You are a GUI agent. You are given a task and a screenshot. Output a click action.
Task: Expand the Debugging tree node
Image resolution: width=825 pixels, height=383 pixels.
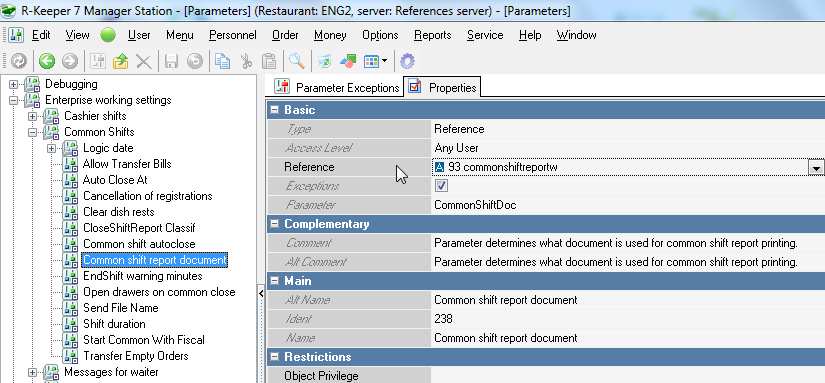(13, 84)
